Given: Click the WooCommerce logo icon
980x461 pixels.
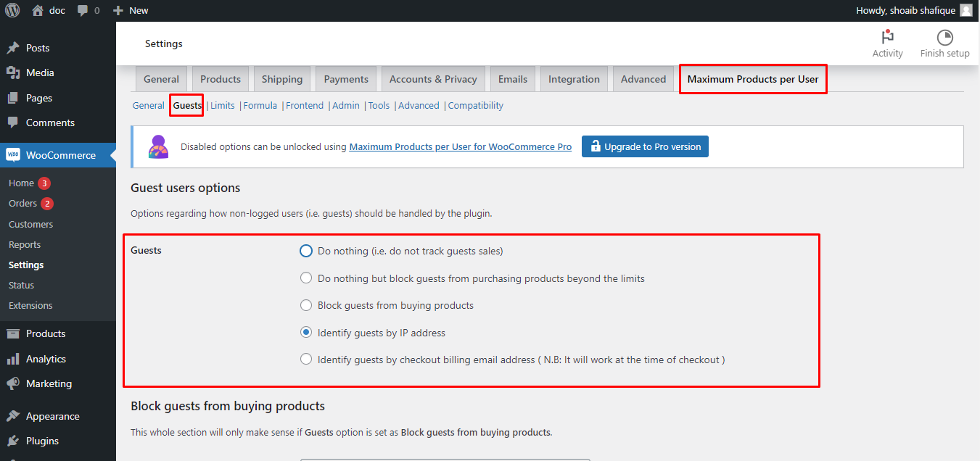Looking at the screenshot, I should pos(13,155).
